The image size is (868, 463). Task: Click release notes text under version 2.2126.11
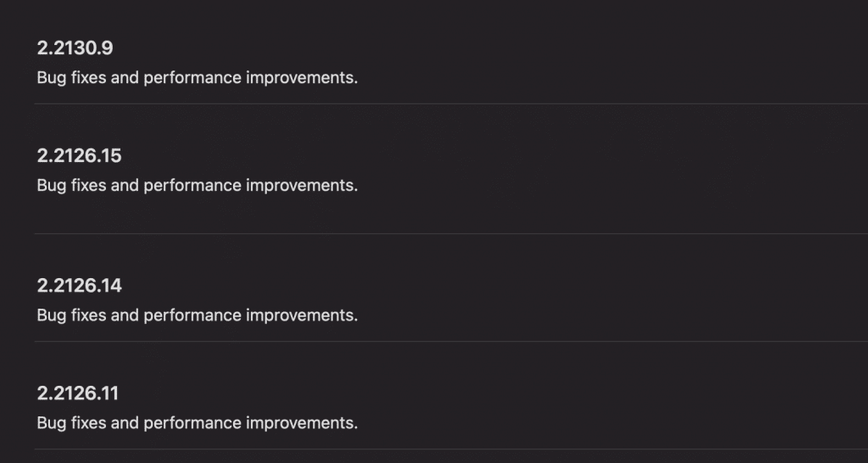click(197, 423)
